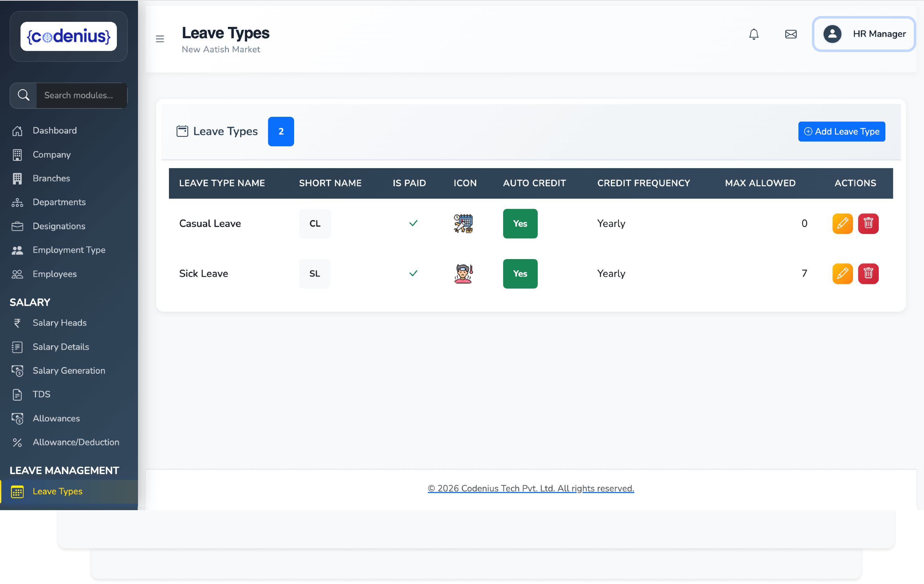The height and width of the screenshot is (584, 924).
Task: Edit Casual Leave using the pencil icon
Action: coord(842,223)
